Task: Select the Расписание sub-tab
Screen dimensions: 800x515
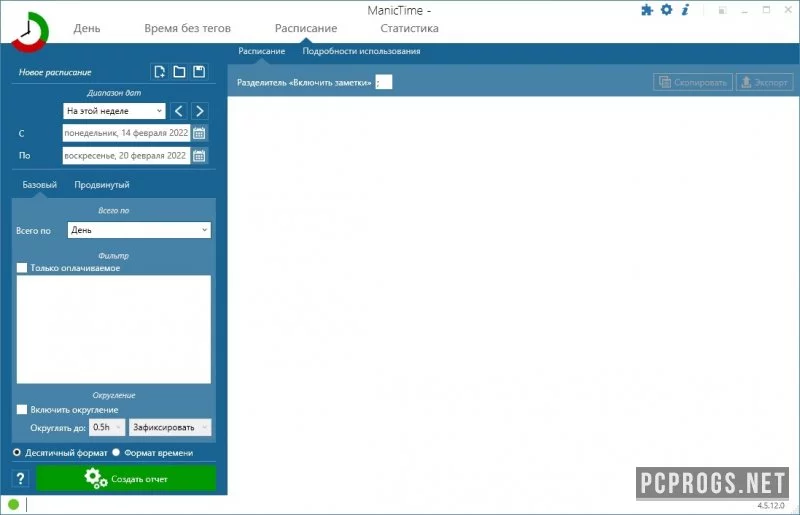Action: coord(261,51)
